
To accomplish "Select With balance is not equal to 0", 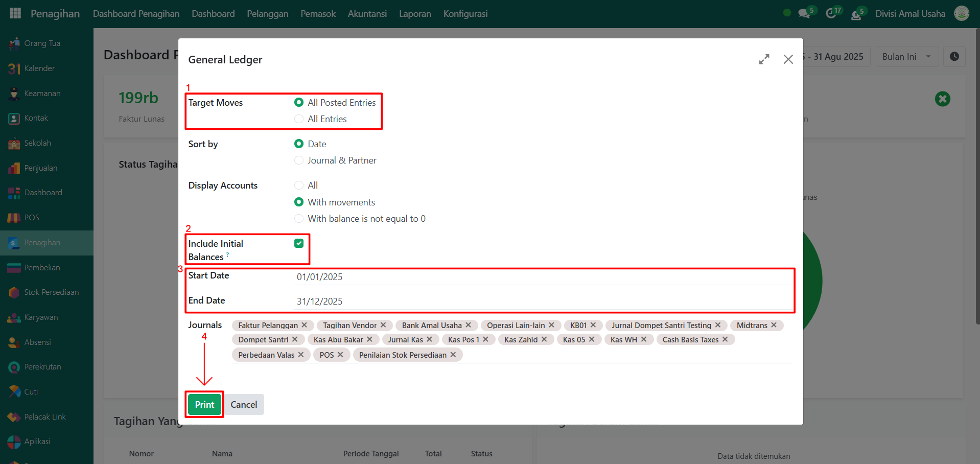I will pyautogui.click(x=299, y=219).
